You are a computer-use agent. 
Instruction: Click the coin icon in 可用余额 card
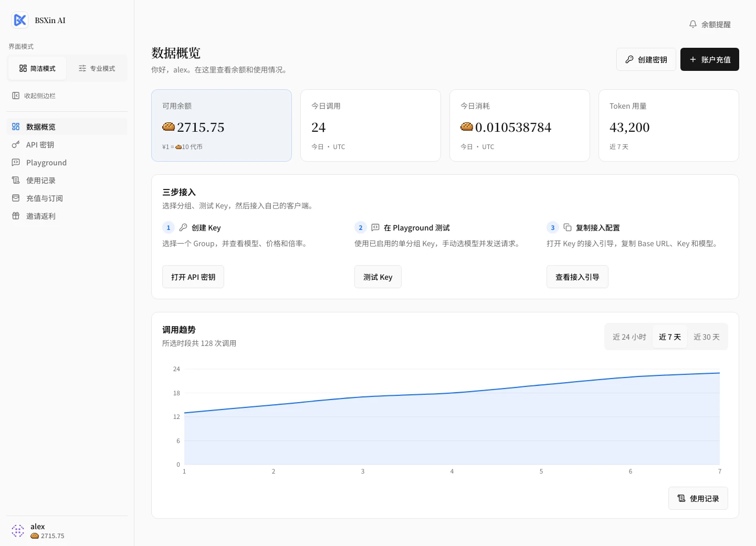pyautogui.click(x=169, y=127)
